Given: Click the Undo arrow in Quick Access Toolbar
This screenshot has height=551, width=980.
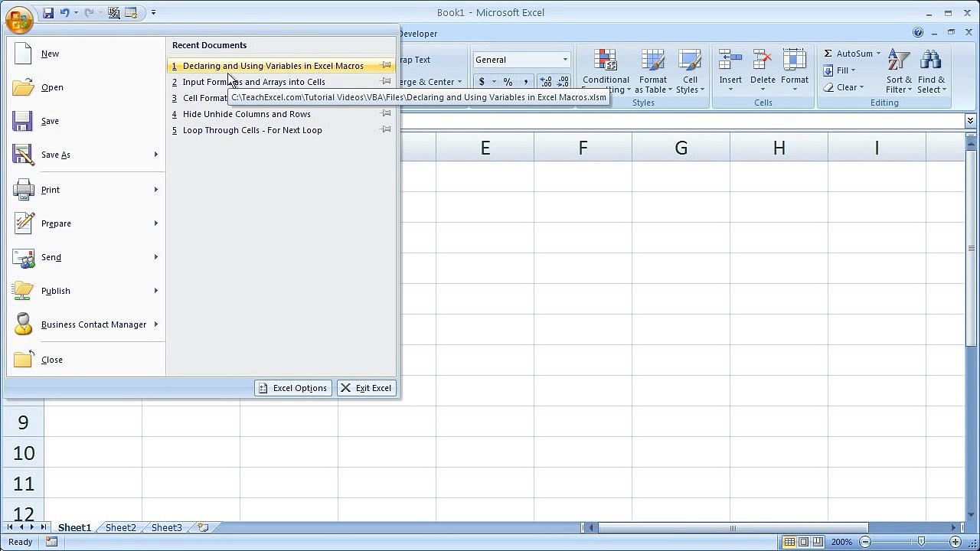Looking at the screenshot, I should (64, 12).
